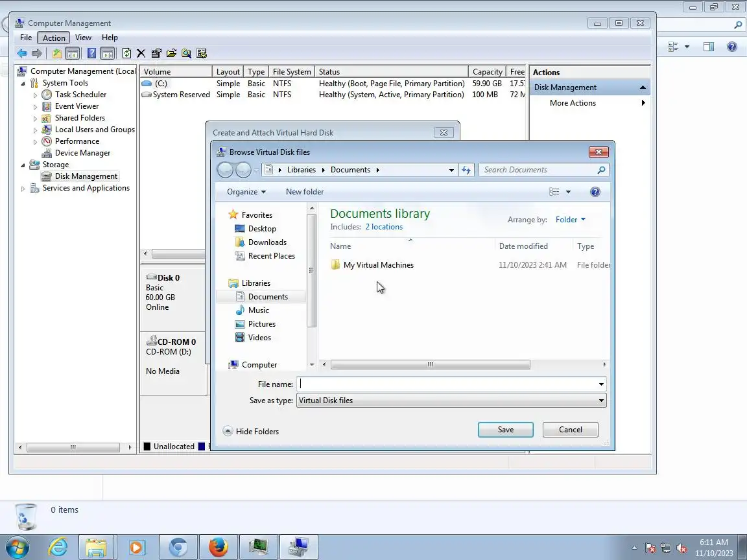The height and width of the screenshot is (560, 747).
Task: Click the Search Documents box
Action: pos(538,170)
